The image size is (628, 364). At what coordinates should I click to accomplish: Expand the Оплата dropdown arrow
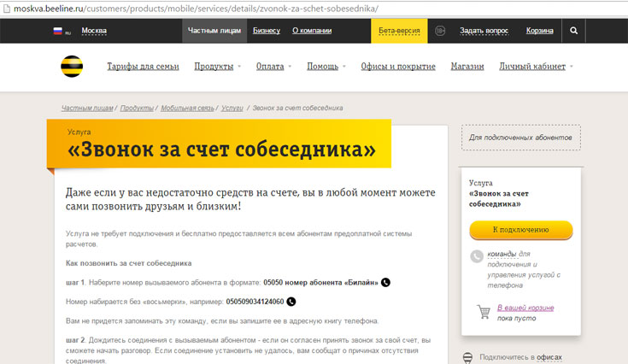tap(290, 67)
